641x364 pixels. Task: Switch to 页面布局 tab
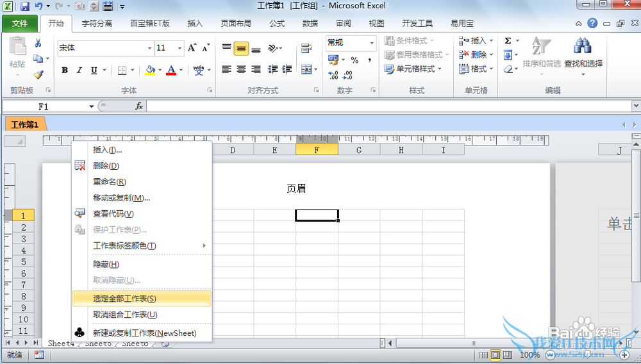(236, 23)
